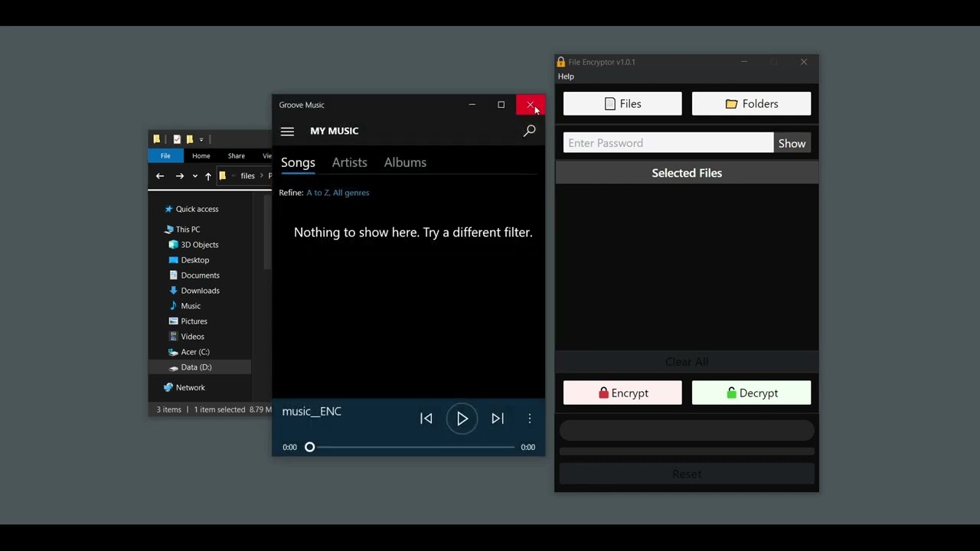Viewport: 980px width, 551px height.
Task: Maximize the Groove Music window
Action: coord(501,105)
